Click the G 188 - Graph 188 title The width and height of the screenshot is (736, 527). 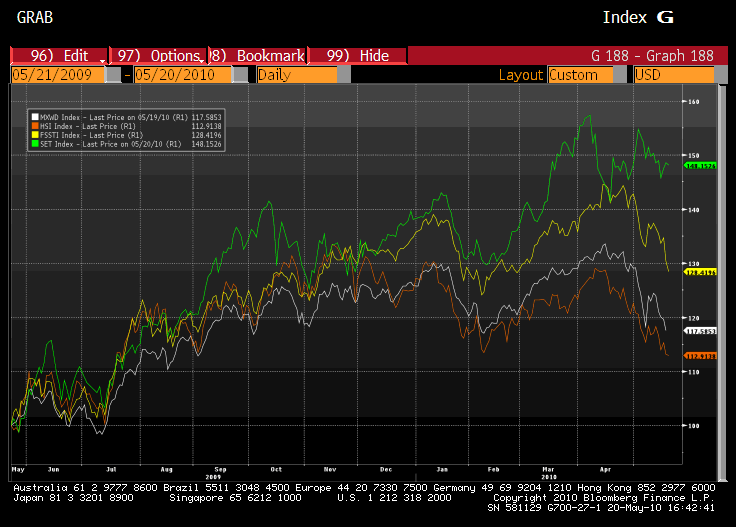pos(652,56)
